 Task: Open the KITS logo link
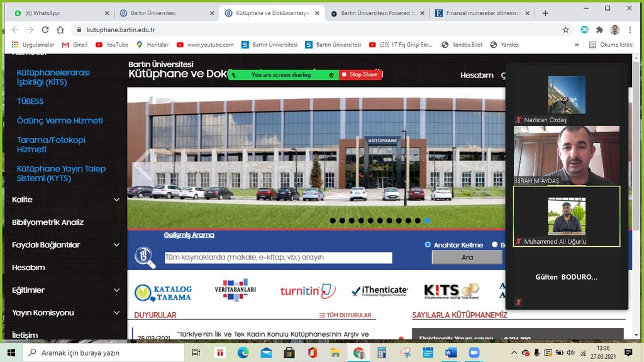tap(451, 291)
